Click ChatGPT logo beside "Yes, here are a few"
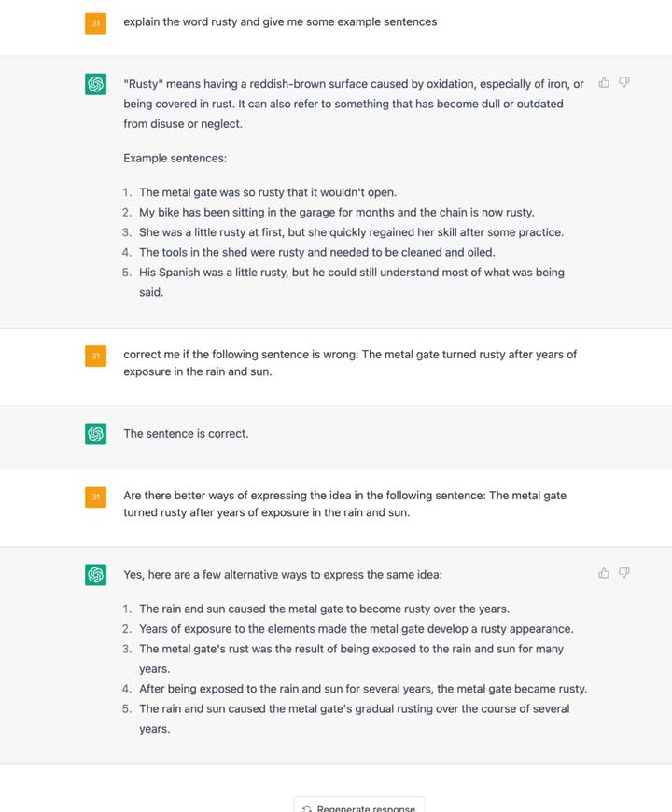The width and height of the screenshot is (672, 812). [95, 575]
